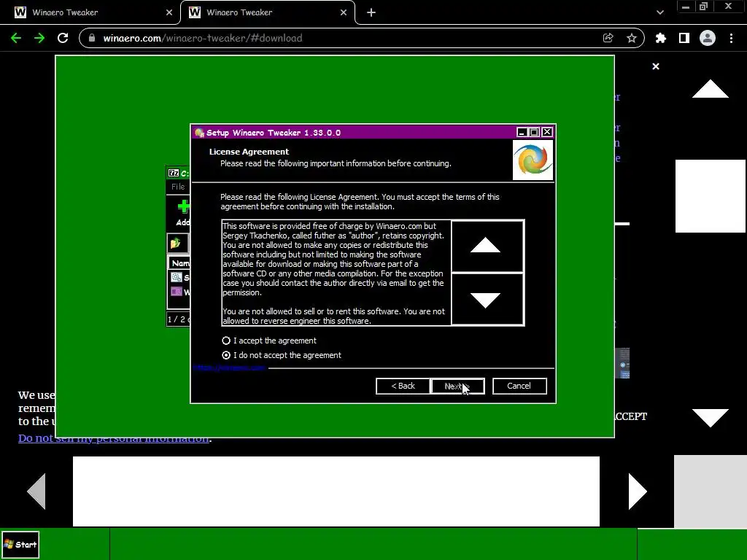Cancel the Winaero Tweaker setup
This screenshot has width=747, height=560.
519,386
